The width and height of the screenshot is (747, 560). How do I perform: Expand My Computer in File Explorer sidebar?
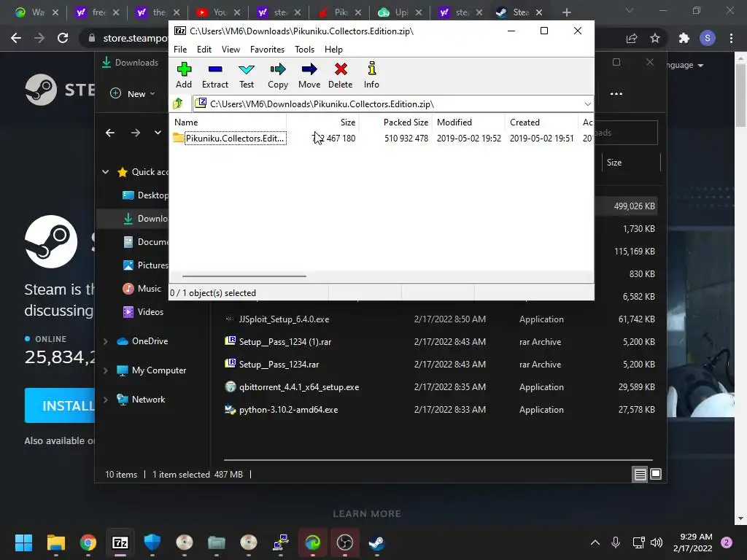[x=105, y=370]
